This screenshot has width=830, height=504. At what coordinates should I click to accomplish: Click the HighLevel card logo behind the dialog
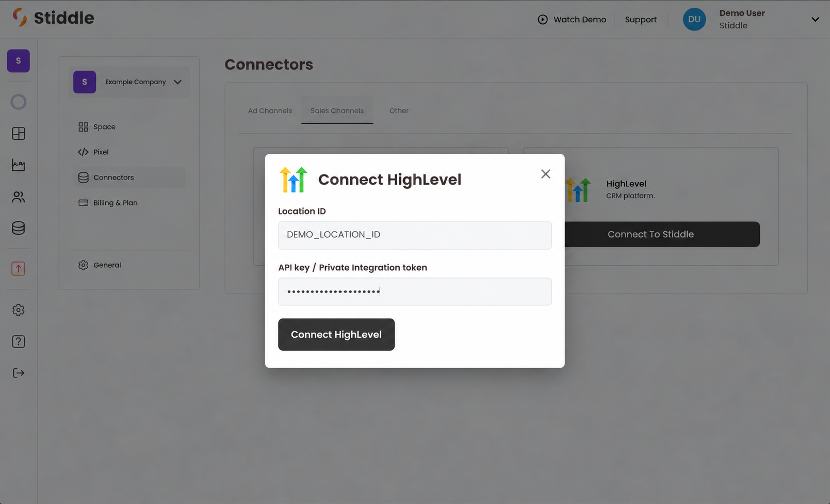click(578, 189)
